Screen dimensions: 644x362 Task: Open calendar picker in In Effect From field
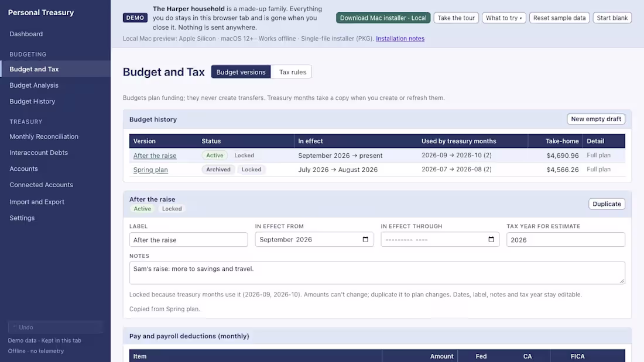[365, 239]
